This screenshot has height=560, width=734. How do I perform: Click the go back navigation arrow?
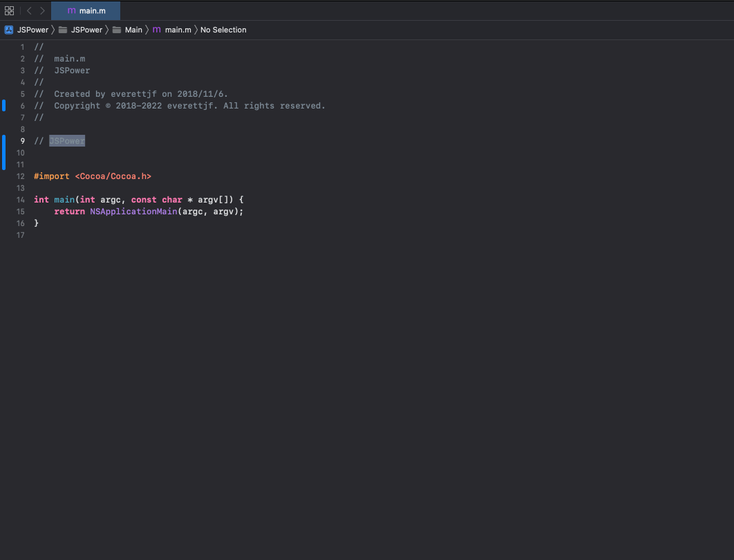click(x=28, y=10)
